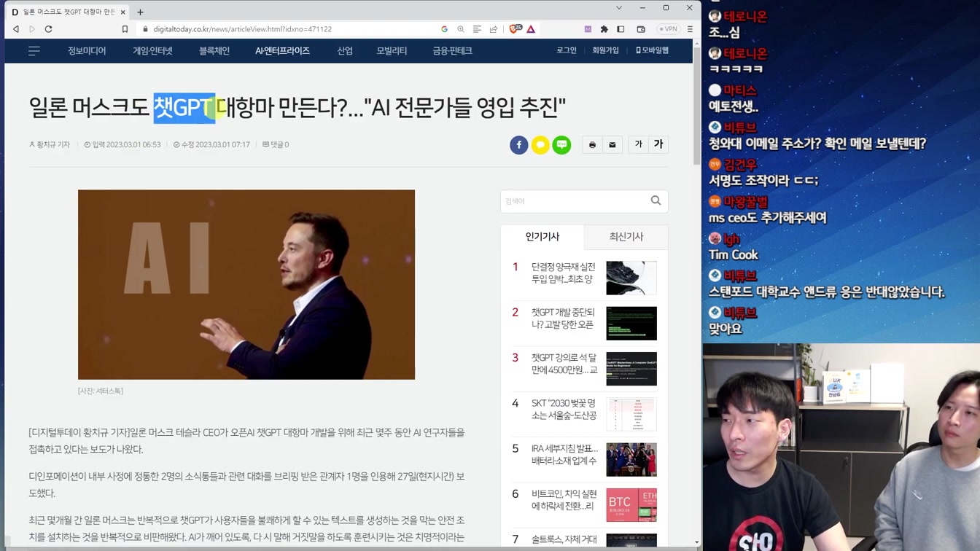Click the chat message "Tim Cook"
980x551 pixels.
733,255
